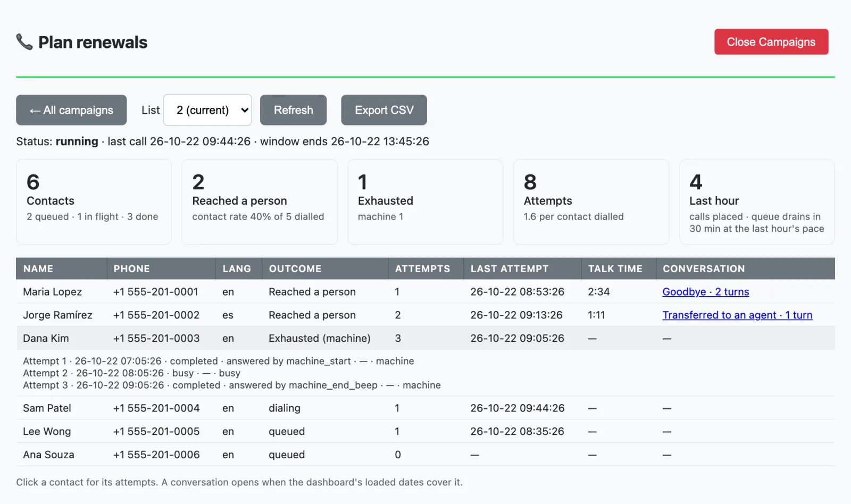This screenshot has height=504, width=851.
Task: Select the Reached a person summary card
Action: [x=260, y=202]
